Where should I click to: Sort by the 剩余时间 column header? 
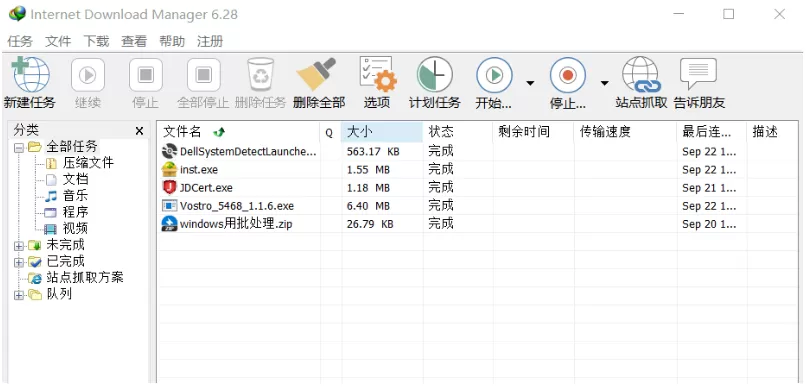tap(533, 132)
